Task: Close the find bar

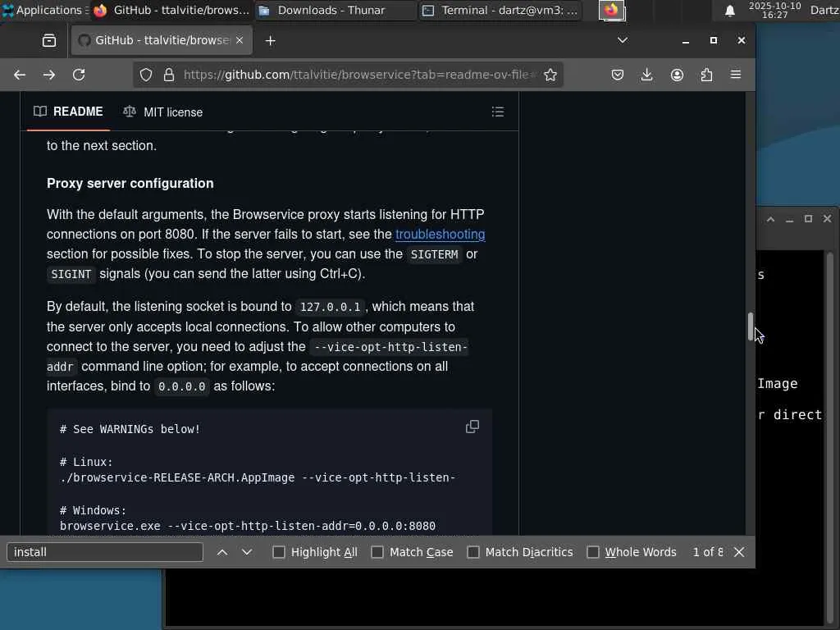Action: [x=739, y=552]
